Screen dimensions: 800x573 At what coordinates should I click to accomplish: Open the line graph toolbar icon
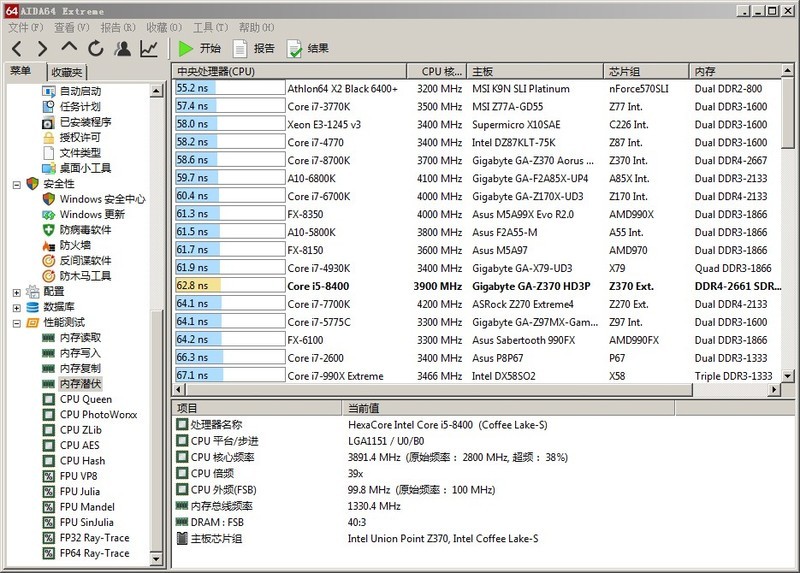point(149,48)
